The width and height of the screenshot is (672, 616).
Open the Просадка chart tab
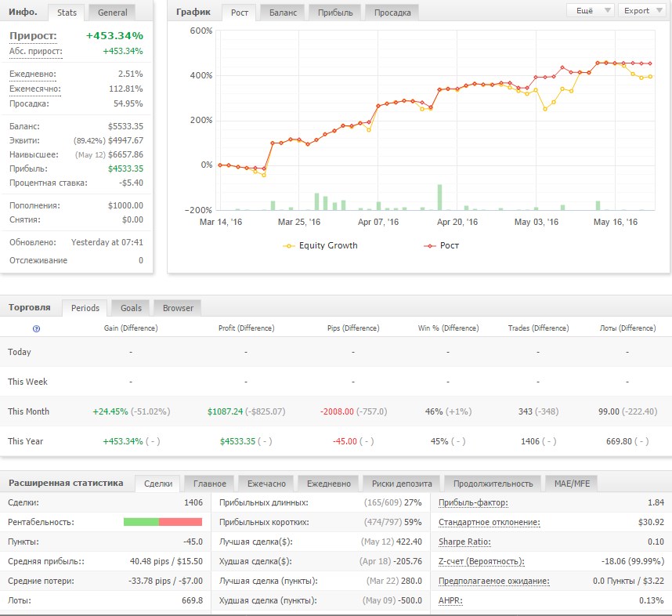click(x=392, y=13)
